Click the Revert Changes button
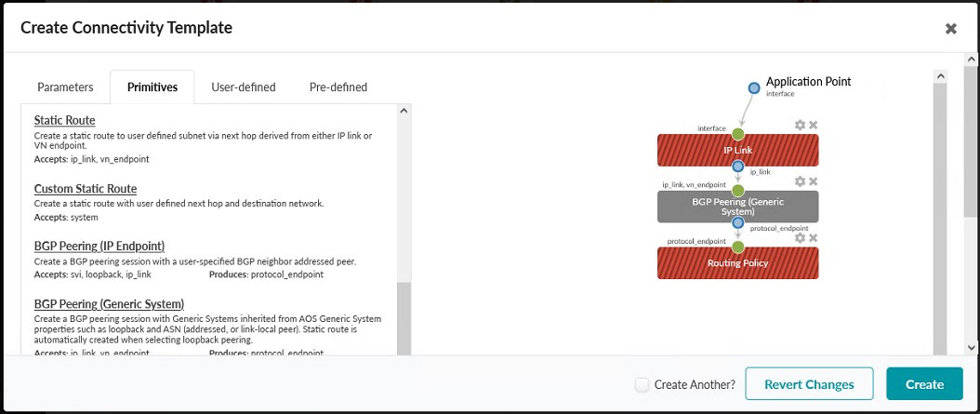The height and width of the screenshot is (414, 980). [809, 384]
